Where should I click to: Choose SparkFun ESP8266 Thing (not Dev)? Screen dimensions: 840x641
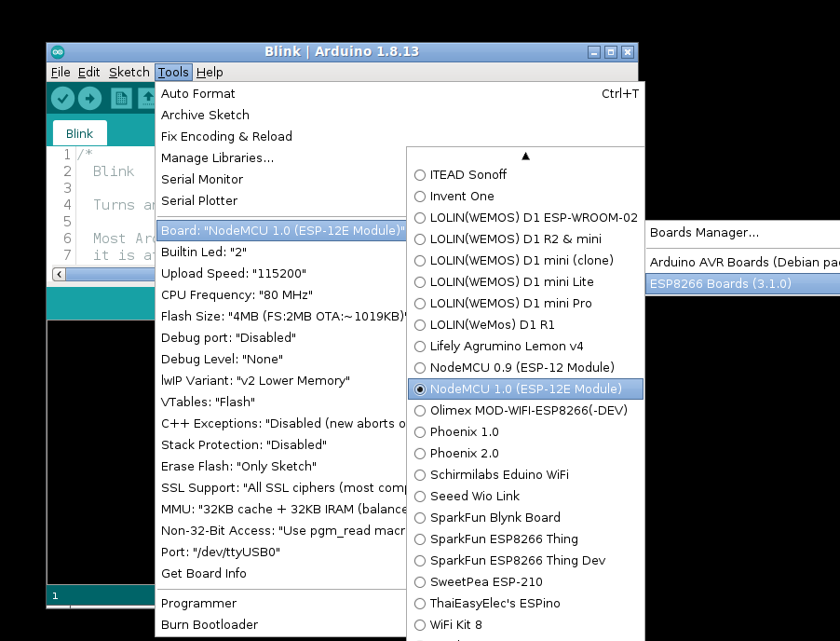525,539
